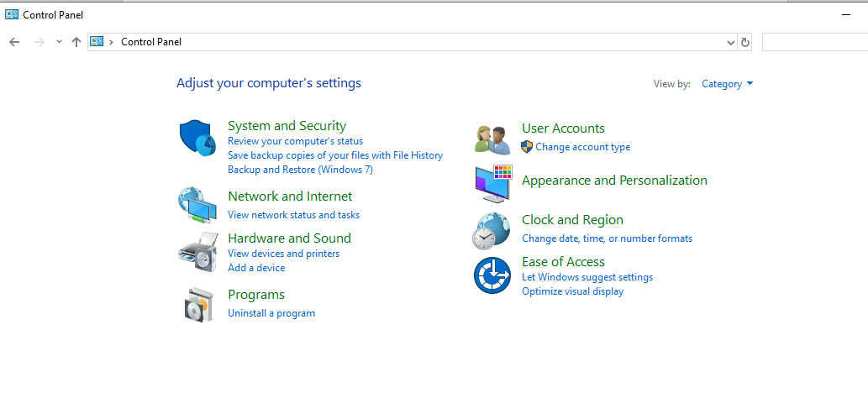This screenshot has width=868, height=393.
Task: Select Backup and Restore (Windows 7) link
Action: coord(300,170)
